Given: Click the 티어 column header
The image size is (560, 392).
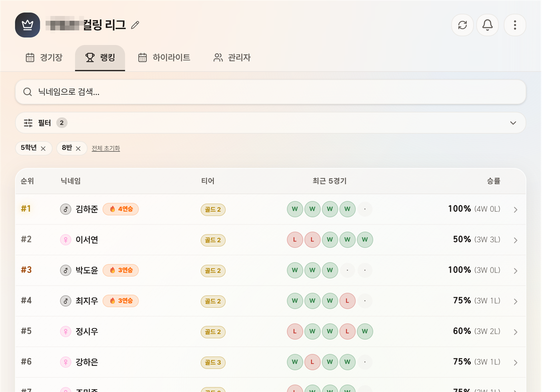Looking at the screenshot, I should click(x=208, y=181).
